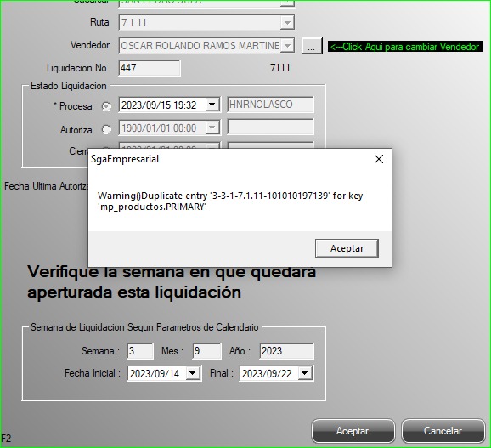
Task: Click the Año input field
Action: 286,351
